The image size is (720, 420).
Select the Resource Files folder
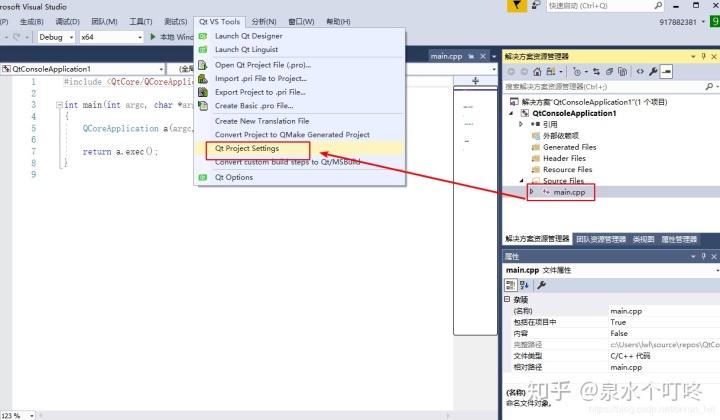[568, 169]
